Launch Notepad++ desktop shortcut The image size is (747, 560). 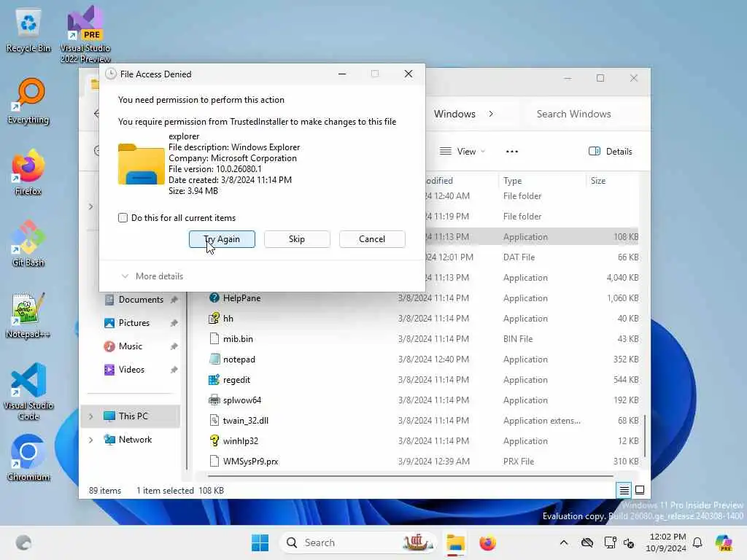point(28,315)
